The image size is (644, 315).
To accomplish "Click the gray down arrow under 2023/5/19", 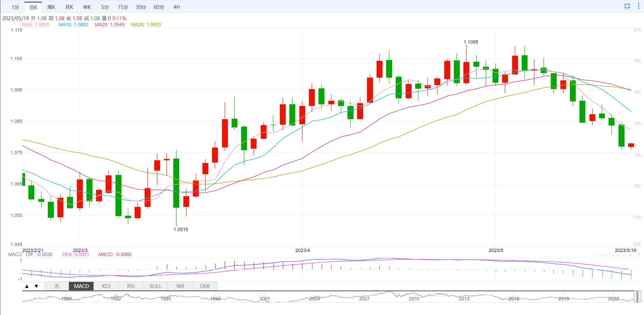I will pos(639,255).
